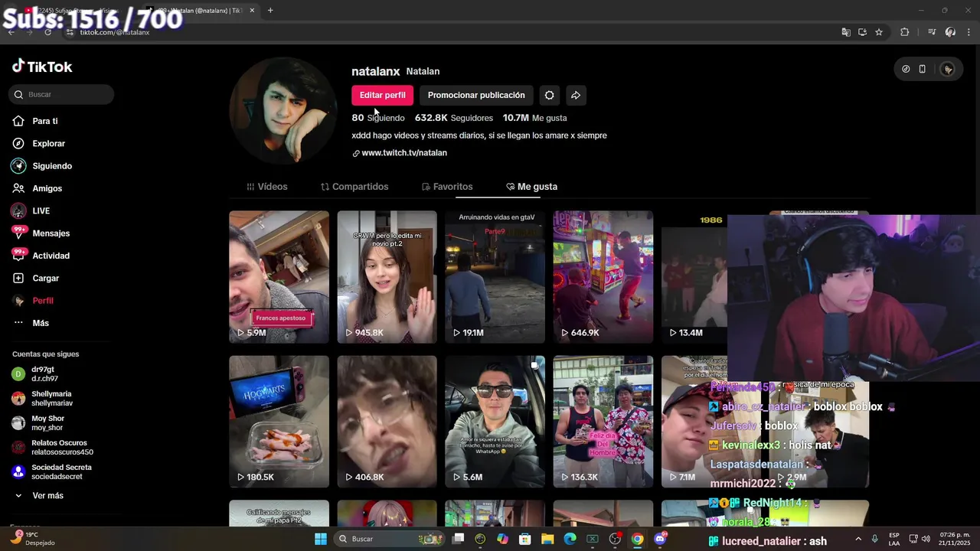The height and width of the screenshot is (551, 980).
Task: Click the volume speaker tray icon
Action: click(x=926, y=539)
